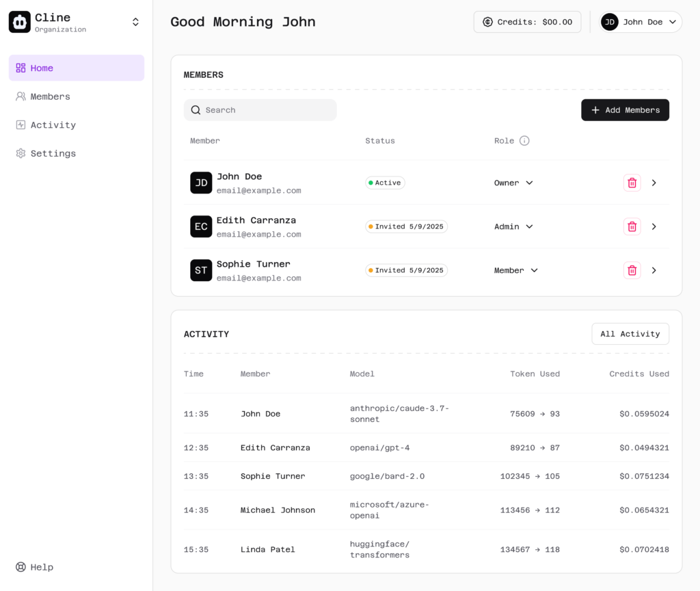Open Settings from the sidebar
Image resolution: width=700 pixels, height=591 pixels.
click(x=53, y=154)
